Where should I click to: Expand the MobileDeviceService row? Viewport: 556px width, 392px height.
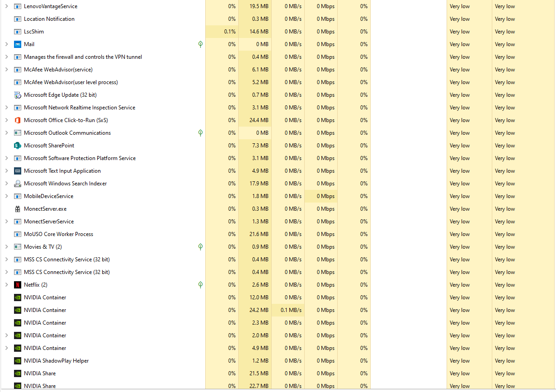[6, 196]
